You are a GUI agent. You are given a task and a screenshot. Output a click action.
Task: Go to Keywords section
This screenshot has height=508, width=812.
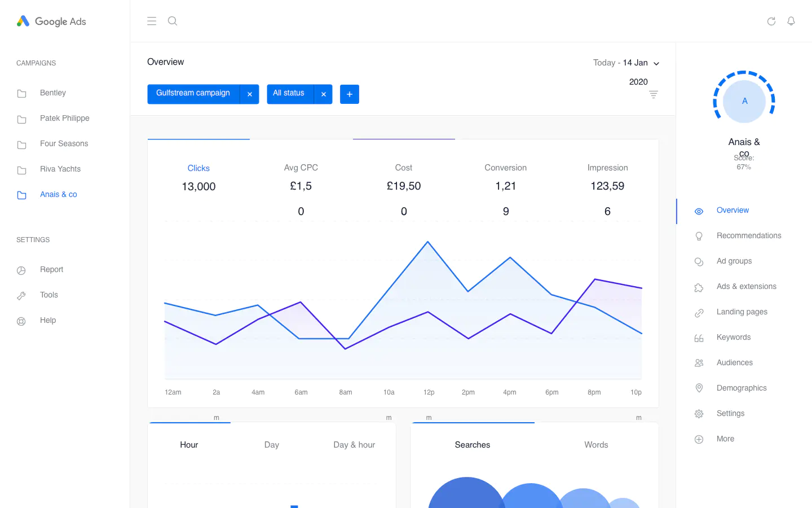(734, 337)
